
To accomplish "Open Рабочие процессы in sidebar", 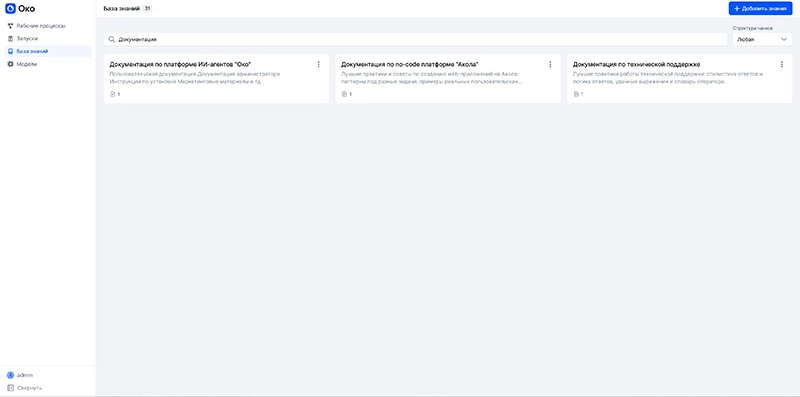I will tap(48, 26).
